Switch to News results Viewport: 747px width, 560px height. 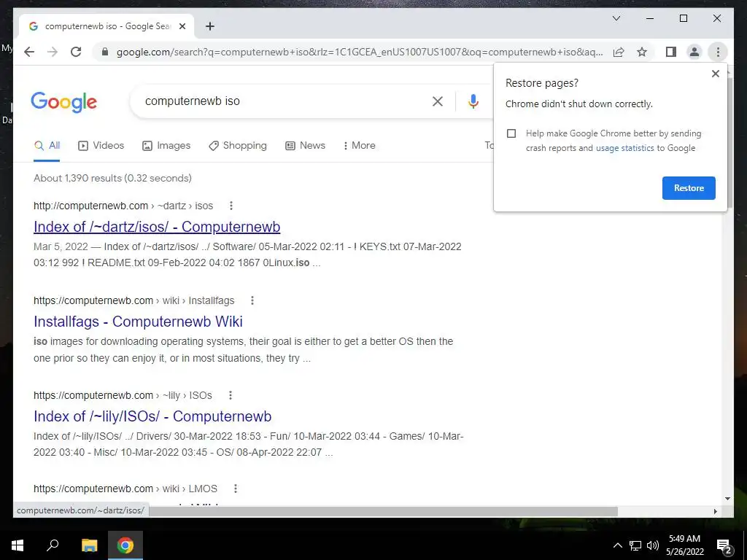coord(306,146)
